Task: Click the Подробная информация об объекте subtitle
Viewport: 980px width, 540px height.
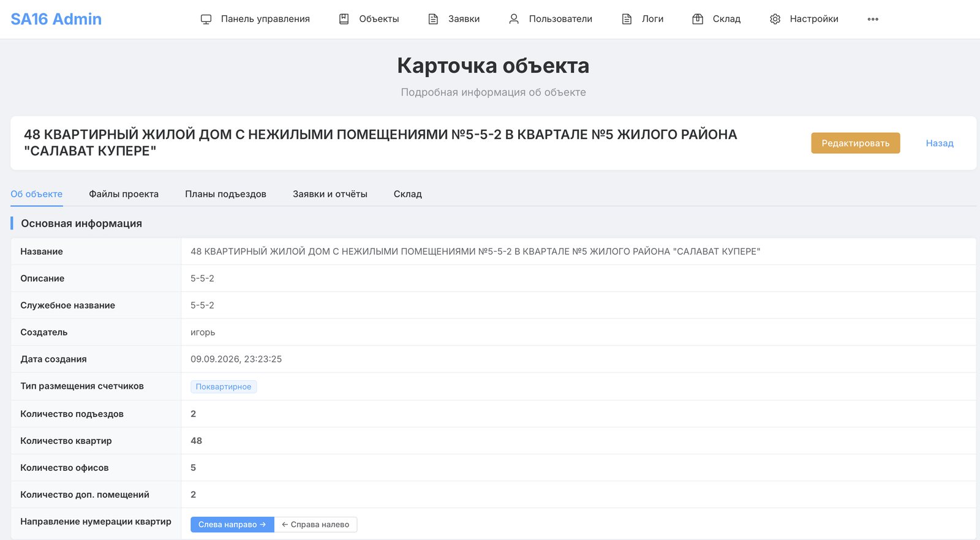Action: (x=493, y=92)
